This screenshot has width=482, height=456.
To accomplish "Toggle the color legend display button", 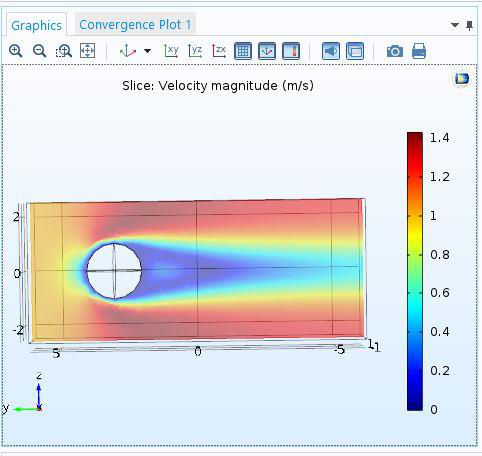I will tap(291, 51).
